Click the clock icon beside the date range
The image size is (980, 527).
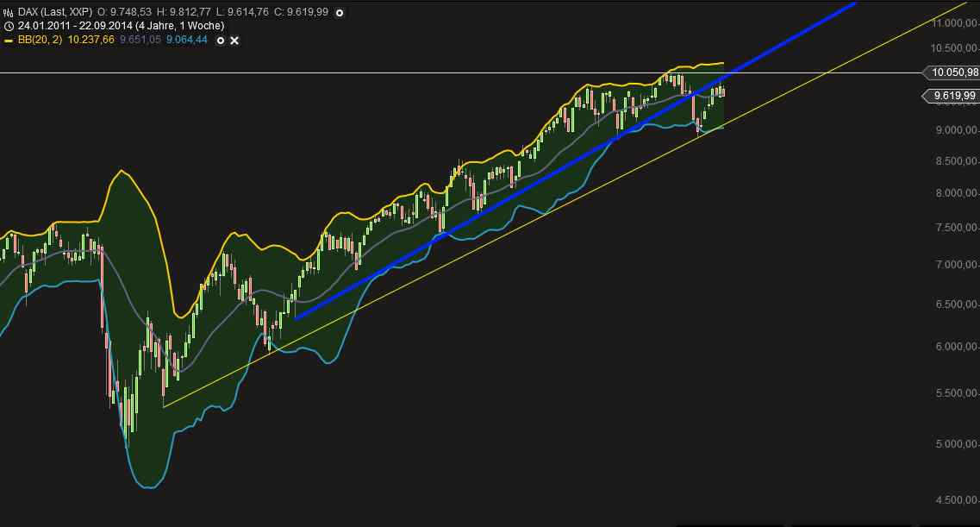tap(8, 26)
